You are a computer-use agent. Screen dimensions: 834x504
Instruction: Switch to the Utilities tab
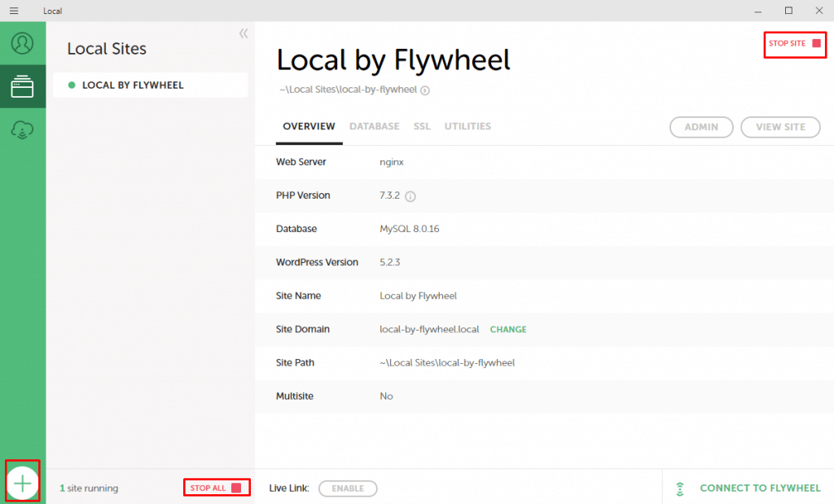467,126
